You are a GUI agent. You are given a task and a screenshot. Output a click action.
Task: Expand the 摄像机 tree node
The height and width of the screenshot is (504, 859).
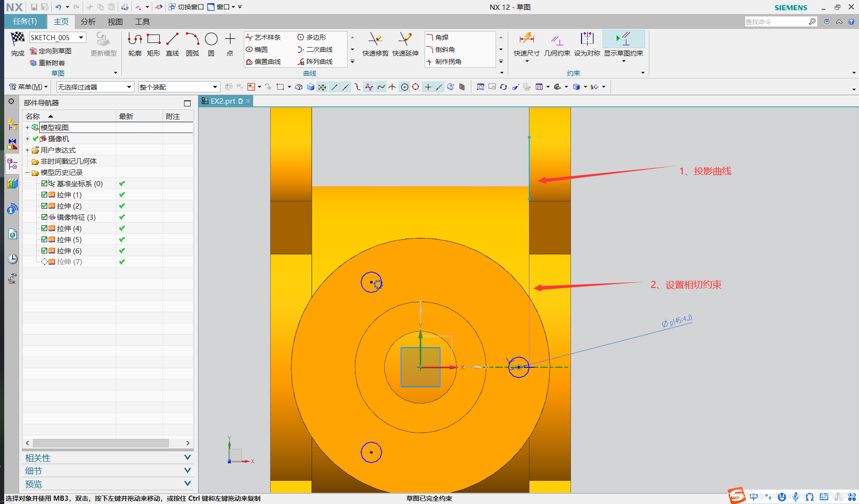(27, 139)
